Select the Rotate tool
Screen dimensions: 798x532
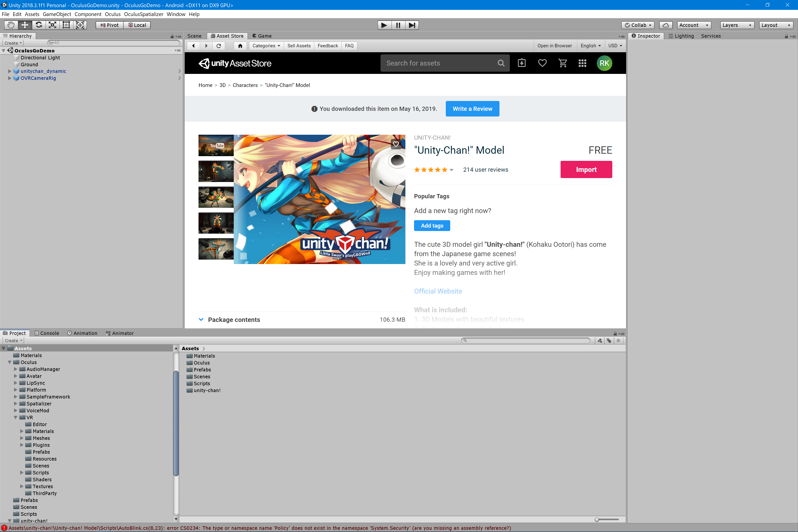[39, 25]
